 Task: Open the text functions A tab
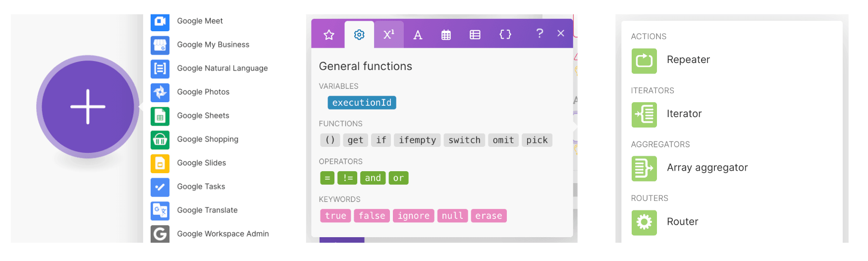[418, 35]
